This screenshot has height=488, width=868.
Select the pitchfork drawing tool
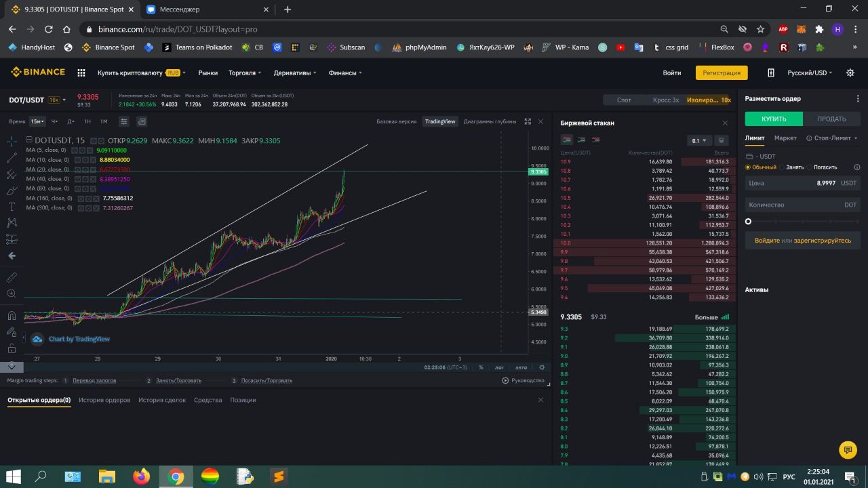[x=12, y=174]
